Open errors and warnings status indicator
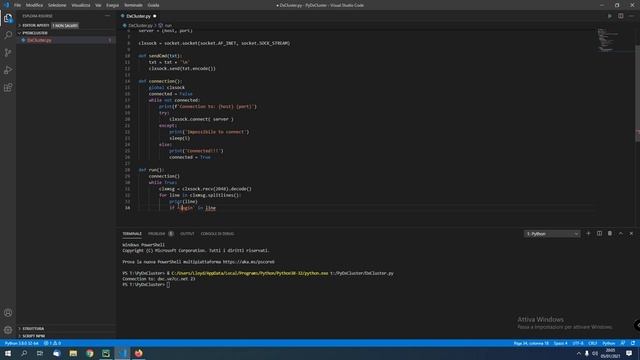Viewport: 640px width, 360px height. 52,343
